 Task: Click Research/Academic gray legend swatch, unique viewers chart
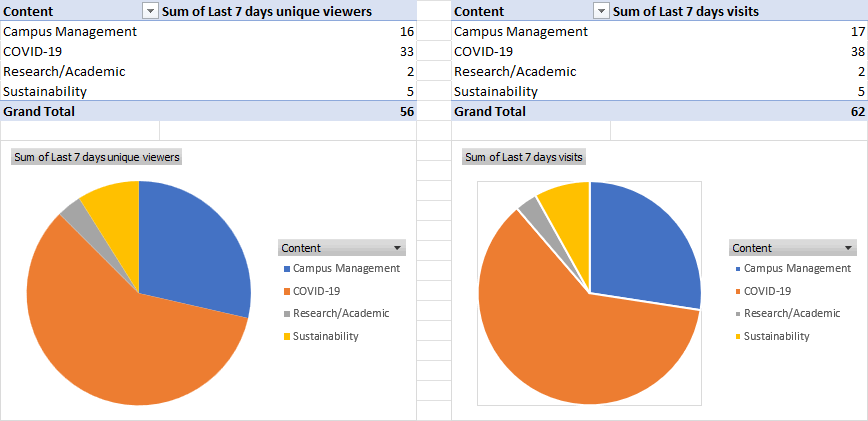[x=286, y=314]
